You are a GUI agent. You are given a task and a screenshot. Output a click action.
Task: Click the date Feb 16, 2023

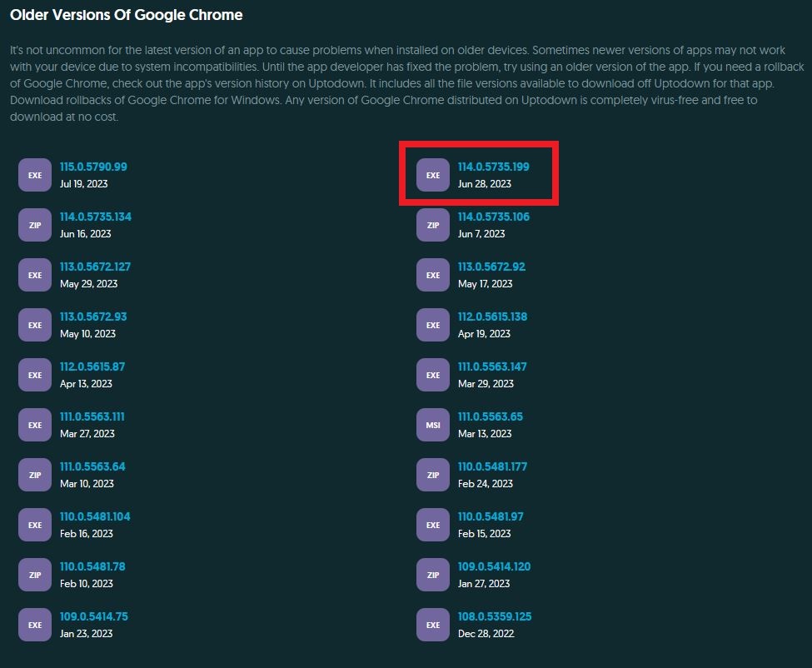coord(87,533)
